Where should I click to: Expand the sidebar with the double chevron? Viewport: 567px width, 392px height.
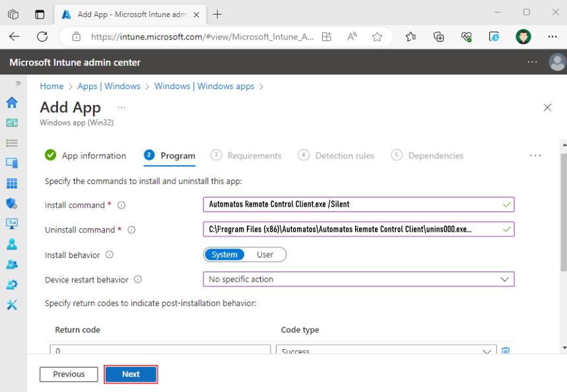(x=18, y=84)
